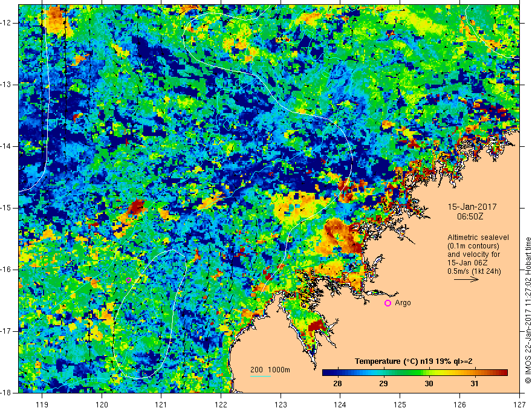Click the '200' depth contour label

click(256, 370)
